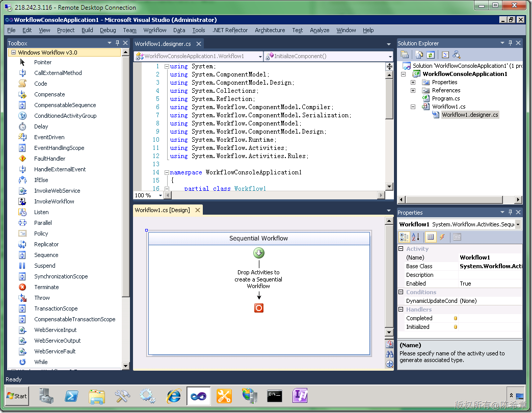Open PowerShell from the taskbar
This screenshot has width=532, height=413.
click(71, 396)
